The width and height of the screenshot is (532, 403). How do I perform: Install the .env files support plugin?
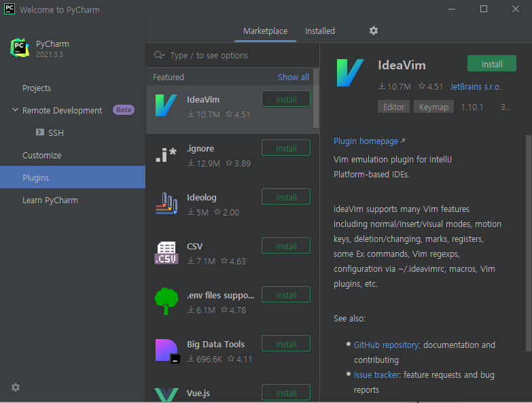[286, 294]
